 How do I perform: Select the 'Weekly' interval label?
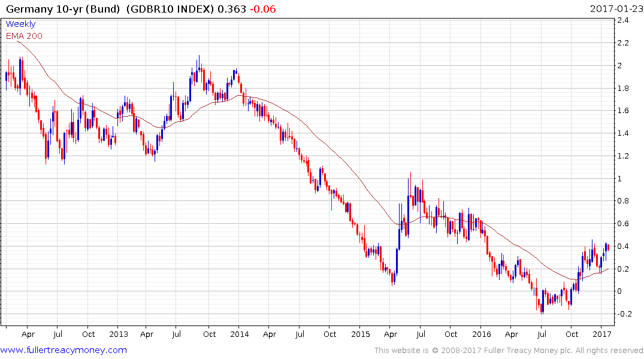(20, 24)
